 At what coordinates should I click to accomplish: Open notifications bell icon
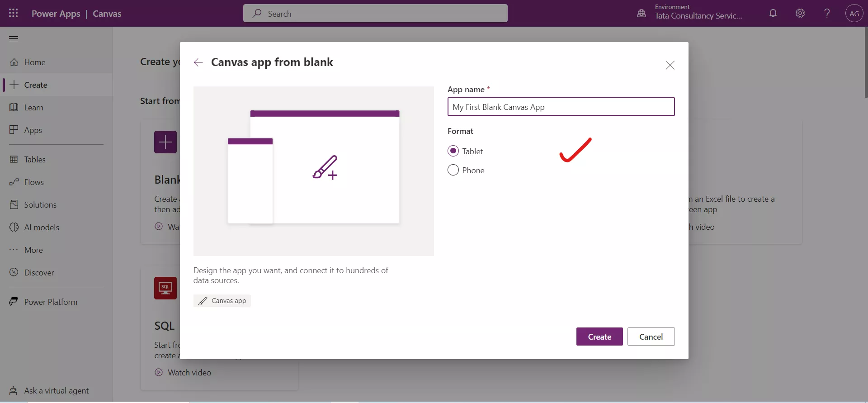click(773, 13)
